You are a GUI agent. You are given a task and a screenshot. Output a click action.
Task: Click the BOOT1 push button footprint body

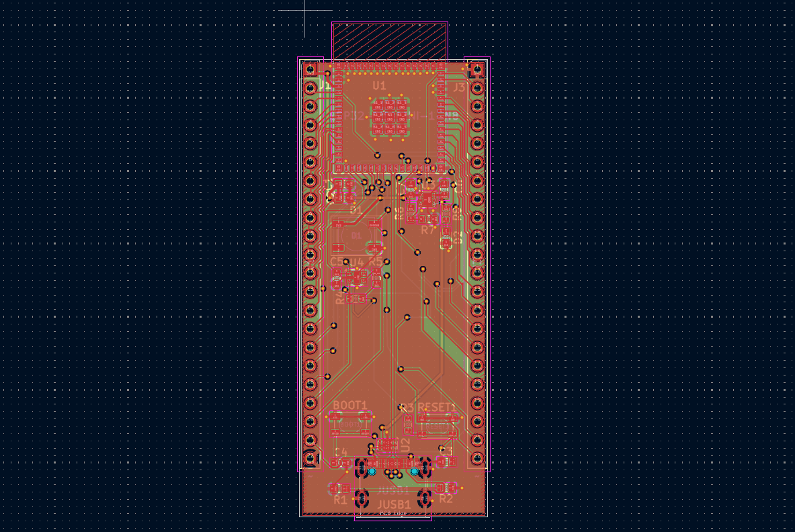click(x=350, y=425)
